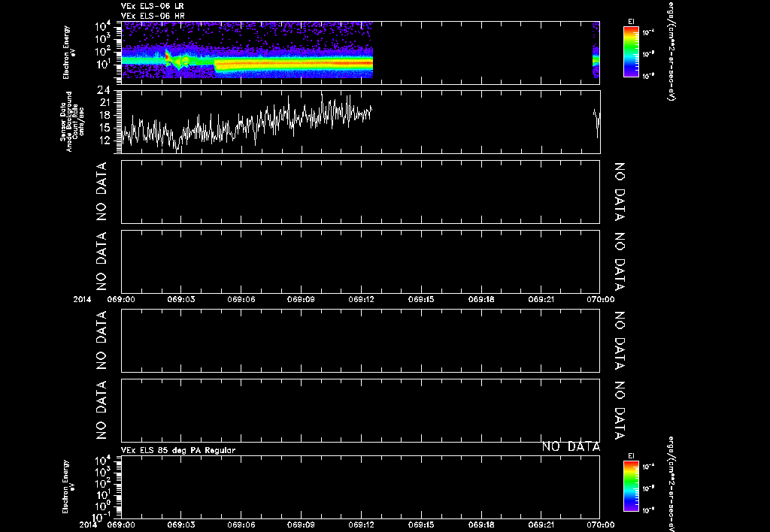Select the 'Electron Energy eV' label of the 85 deg PA panel
The width and height of the screenshot is (770, 532).
click(68, 486)
